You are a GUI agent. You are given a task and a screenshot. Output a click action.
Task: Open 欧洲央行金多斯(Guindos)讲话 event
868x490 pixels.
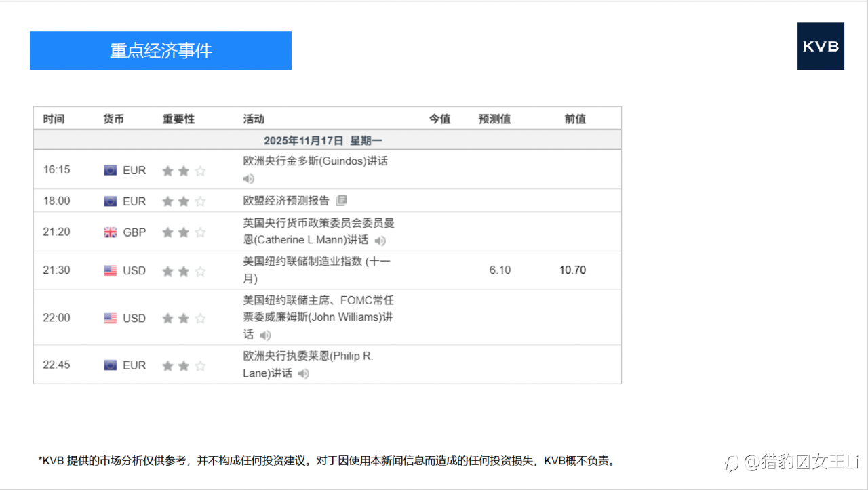pyautogui.click(x=315, y=161)
